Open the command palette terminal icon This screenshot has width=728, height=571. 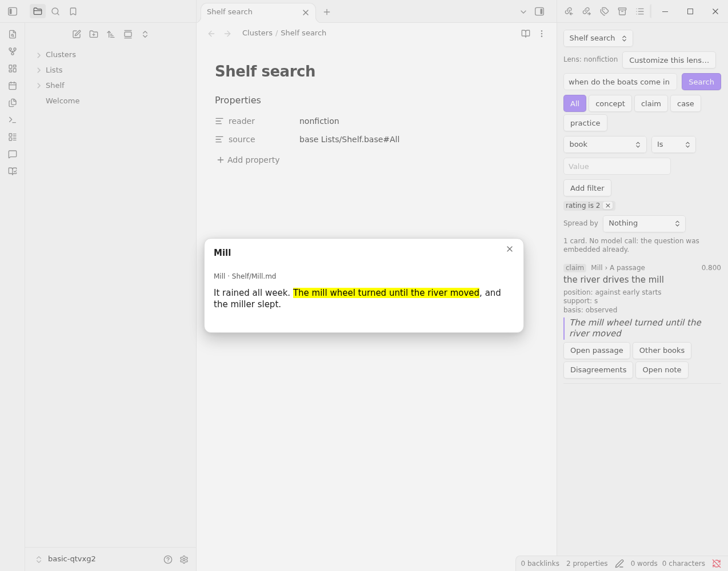click(x=13, y=120)
